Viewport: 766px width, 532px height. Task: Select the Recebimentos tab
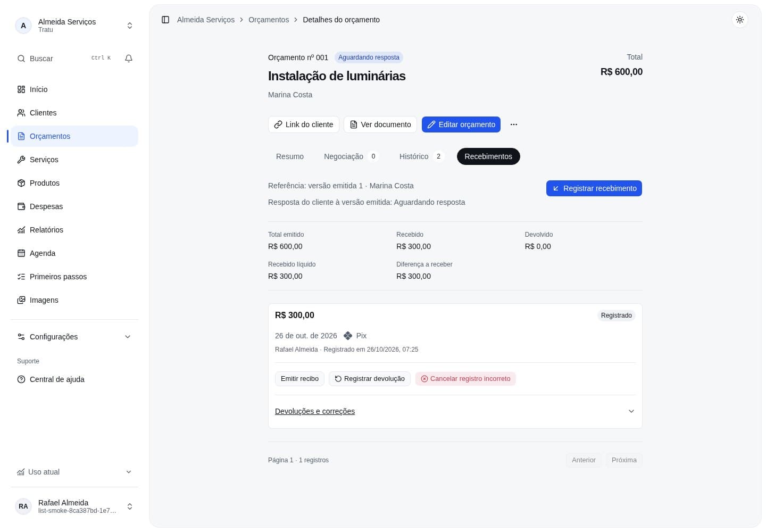[x=488, y=156]
